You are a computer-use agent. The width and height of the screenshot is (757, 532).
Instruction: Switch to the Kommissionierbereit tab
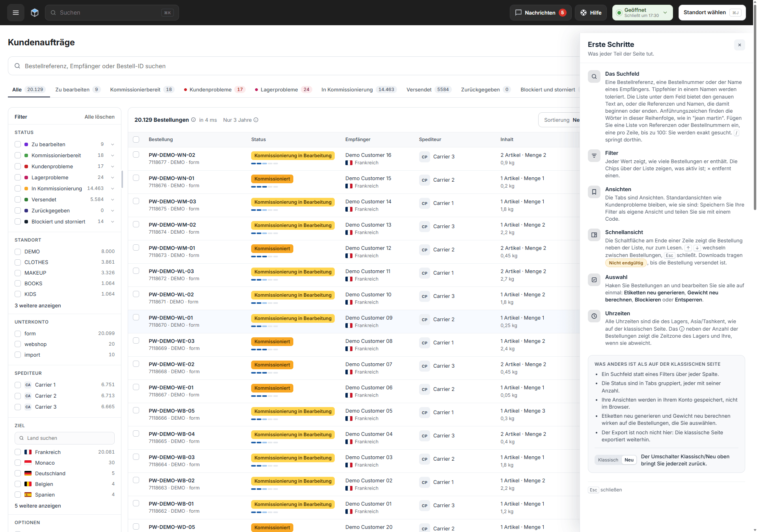[142, 89]
